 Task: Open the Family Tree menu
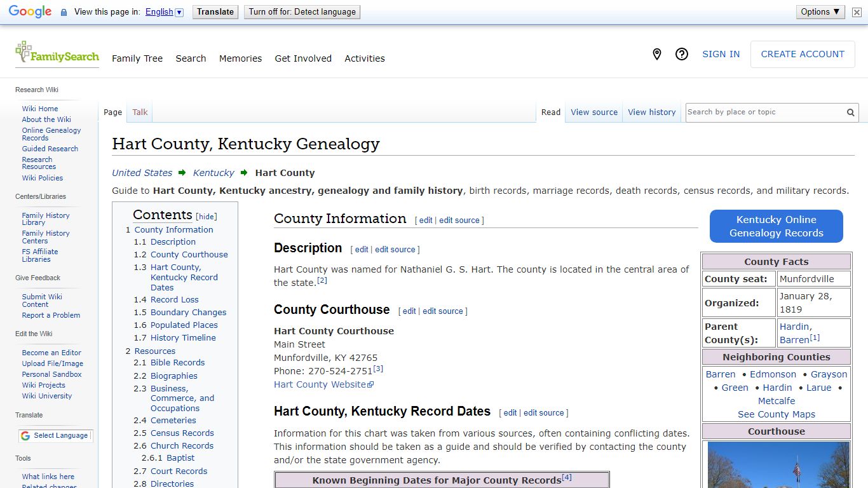point(137,58)
